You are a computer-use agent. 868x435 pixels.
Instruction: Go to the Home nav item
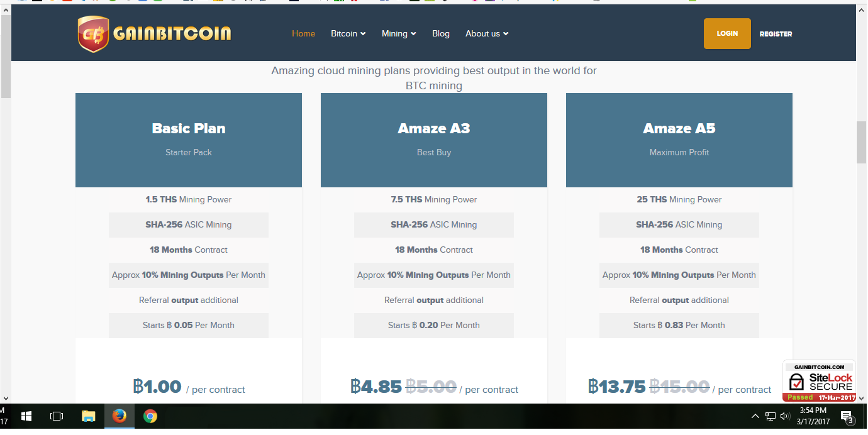coord(303,34)
